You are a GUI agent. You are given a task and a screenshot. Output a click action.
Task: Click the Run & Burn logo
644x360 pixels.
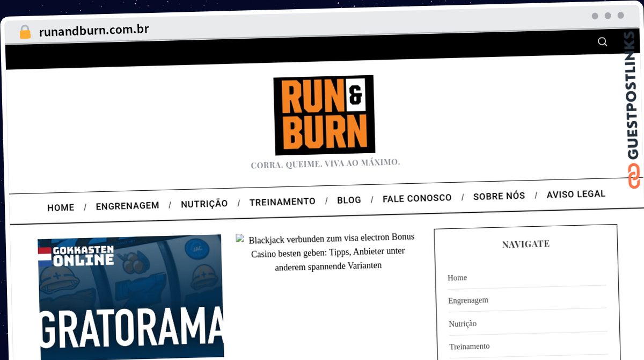tap(324, 115)
